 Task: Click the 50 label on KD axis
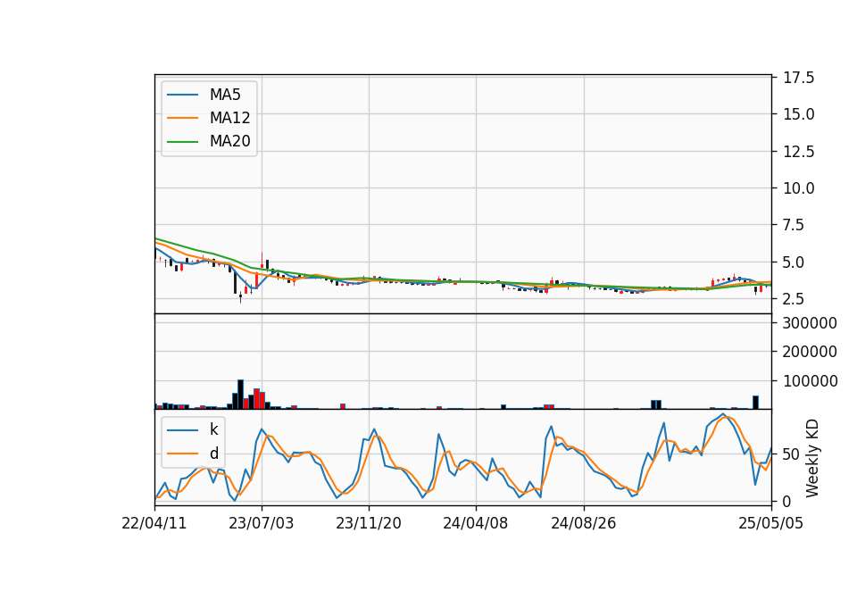[792, 454]
